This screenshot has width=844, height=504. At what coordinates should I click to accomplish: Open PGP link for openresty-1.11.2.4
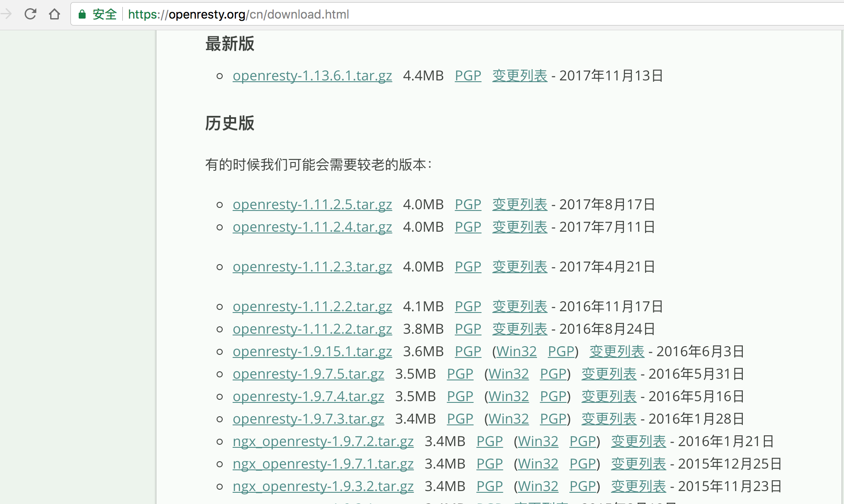click(x=468, y=227)
